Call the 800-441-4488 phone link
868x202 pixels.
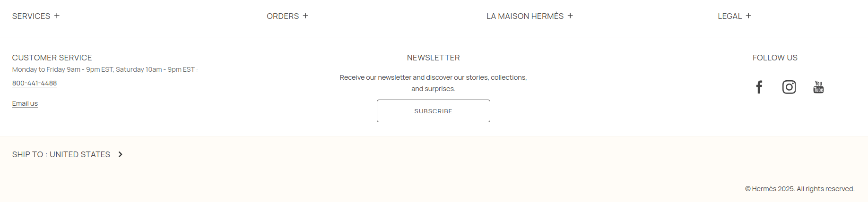pyautogui.click(x=35, y=83)
